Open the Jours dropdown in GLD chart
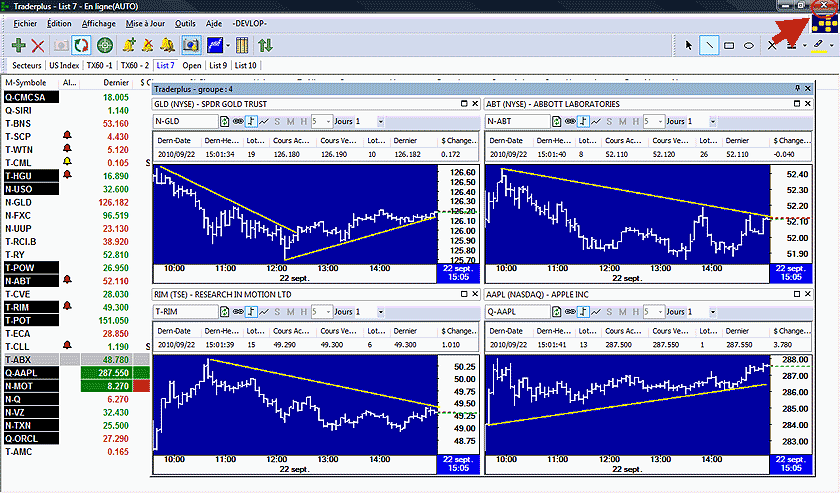Image resolution: width=840 pixels, height=493 pixels. [380, 122]
